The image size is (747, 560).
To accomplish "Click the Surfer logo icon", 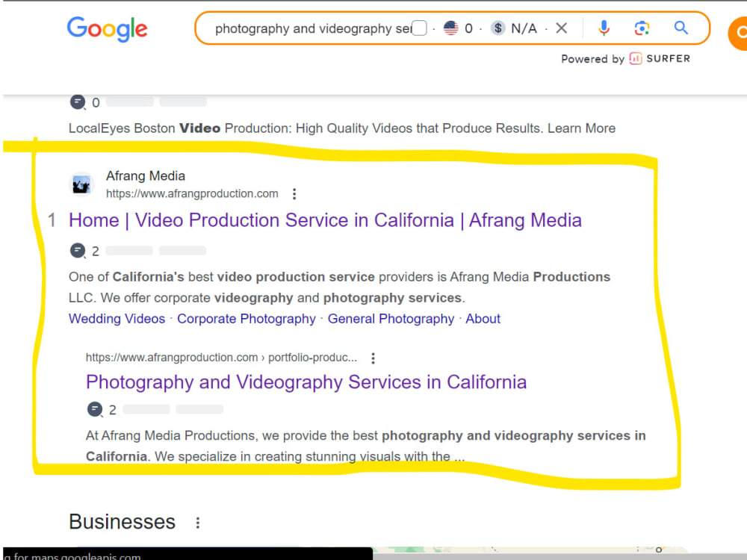I will (x=636, y=58).
